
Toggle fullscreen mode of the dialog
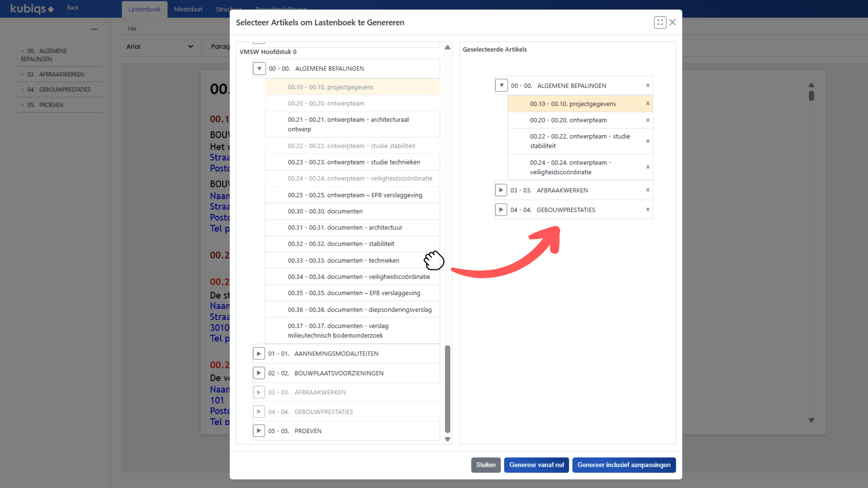click(660, 22)
